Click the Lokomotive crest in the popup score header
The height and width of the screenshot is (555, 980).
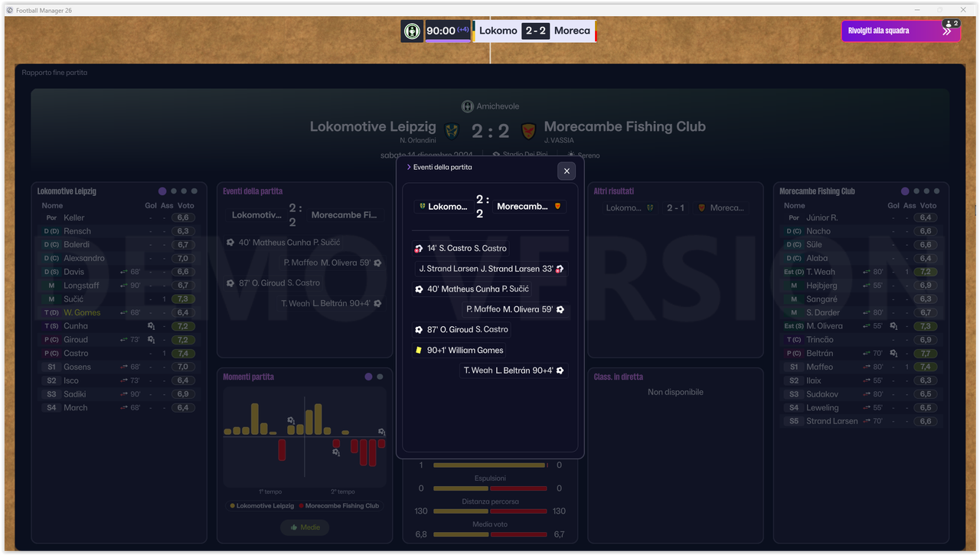pyautogui.click(x=423, y=207)
